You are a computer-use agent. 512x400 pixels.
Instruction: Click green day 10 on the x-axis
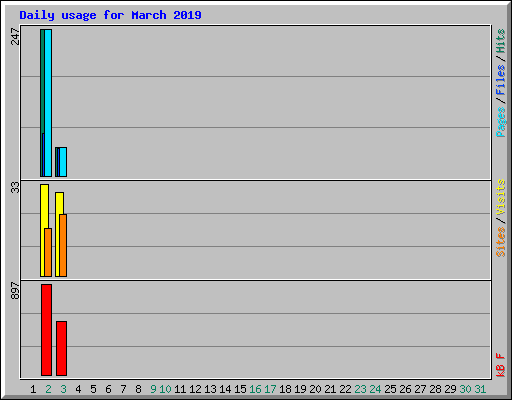point(165,389)
